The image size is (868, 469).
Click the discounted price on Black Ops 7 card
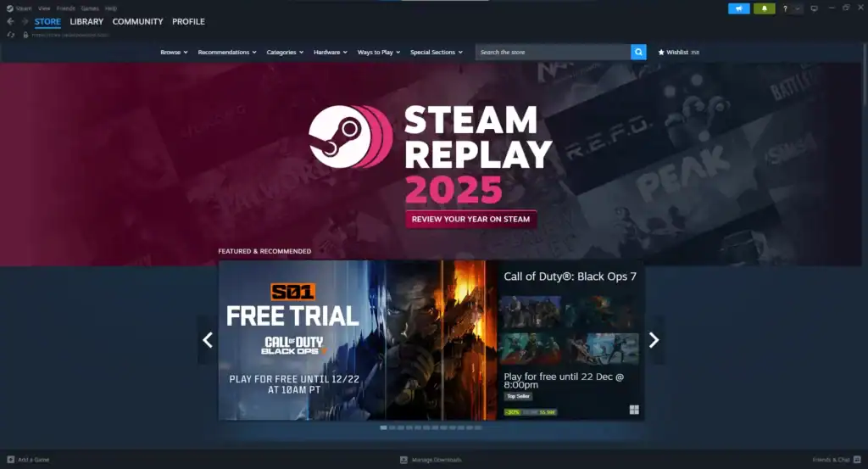coord(548,412)
